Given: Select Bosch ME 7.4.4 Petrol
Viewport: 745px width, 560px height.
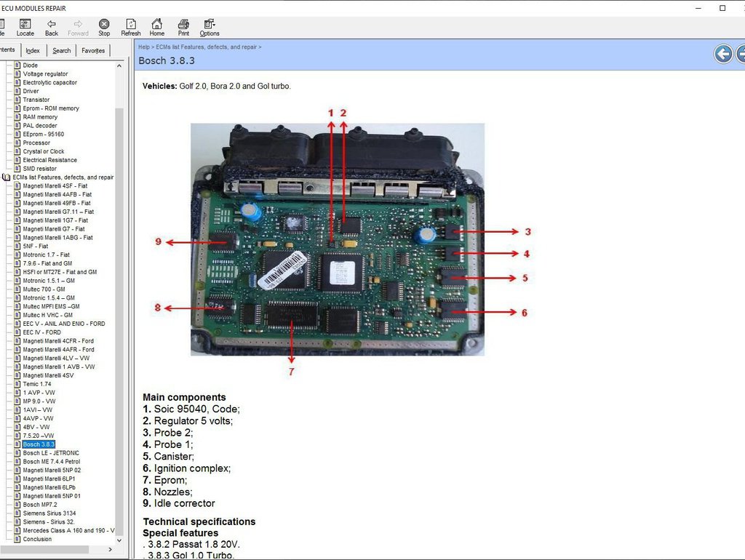Looking at the screenshot, I should click(52, 462).
